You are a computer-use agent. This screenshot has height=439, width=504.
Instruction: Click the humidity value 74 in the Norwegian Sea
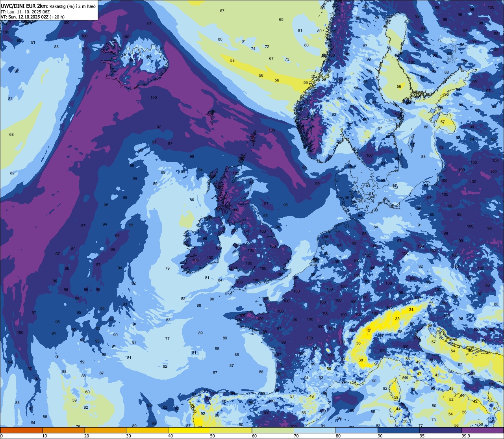253,49
